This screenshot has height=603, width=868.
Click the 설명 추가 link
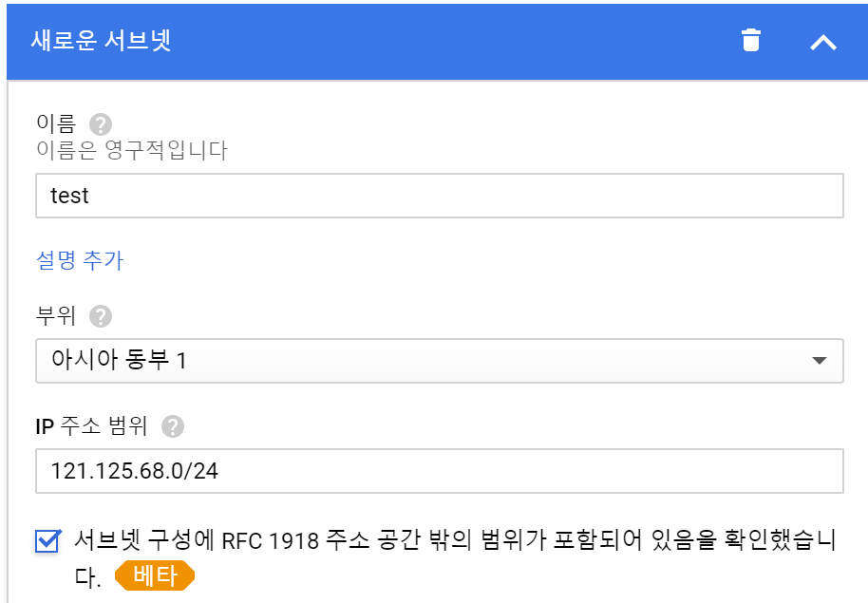[x=80, y=260]
